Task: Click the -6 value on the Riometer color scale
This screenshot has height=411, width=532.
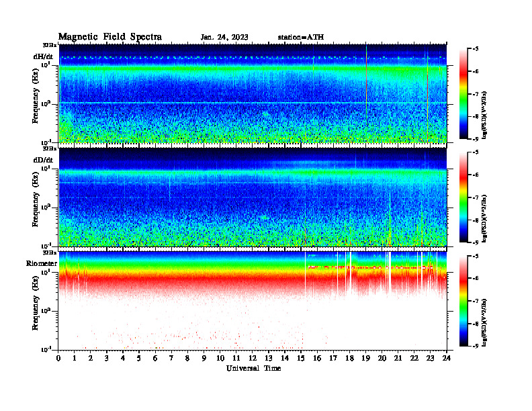Action: 476,278
